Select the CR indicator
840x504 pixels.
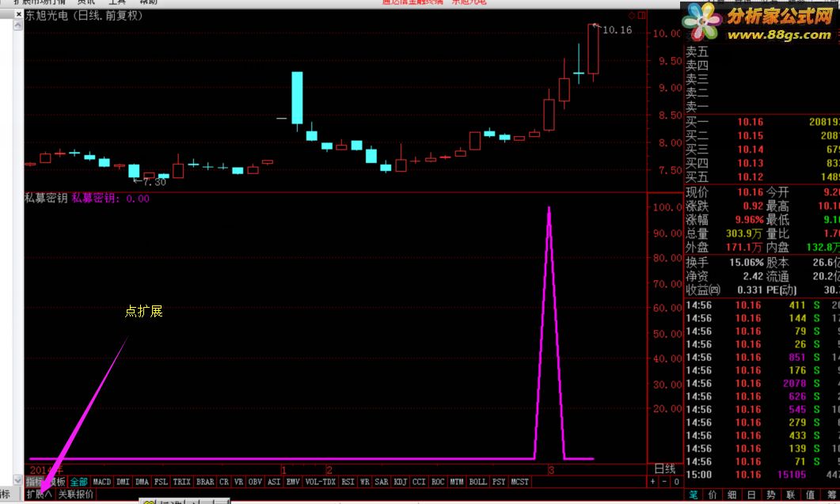point(224,482)
